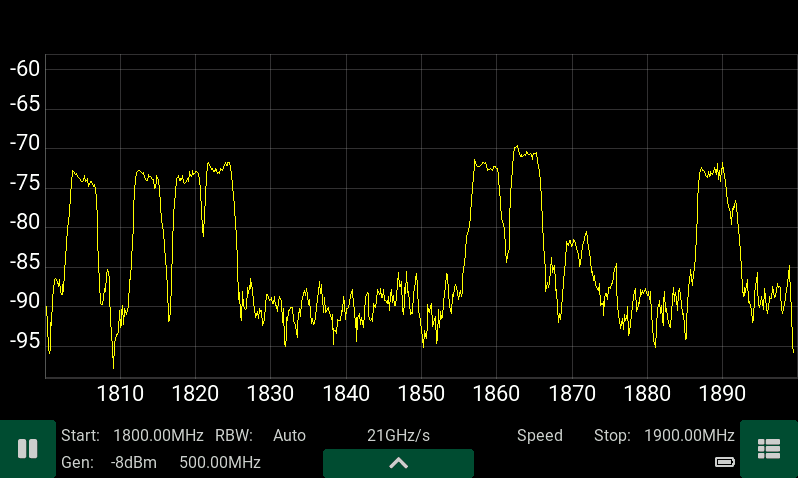Click the Stop label
Viewport: 798px width, 478px height.
[612, 436]
